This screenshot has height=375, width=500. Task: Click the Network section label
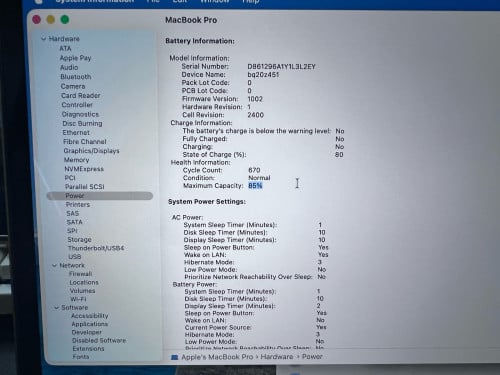72,266
